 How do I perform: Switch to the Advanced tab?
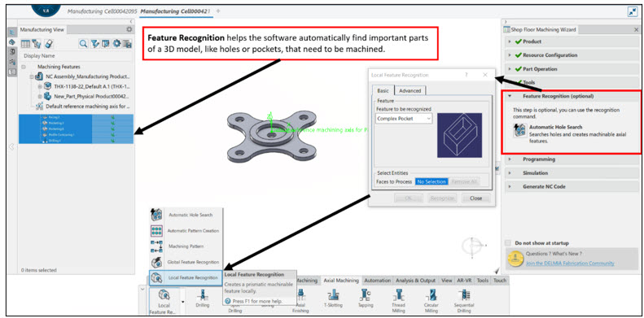[x=410, y=90]
